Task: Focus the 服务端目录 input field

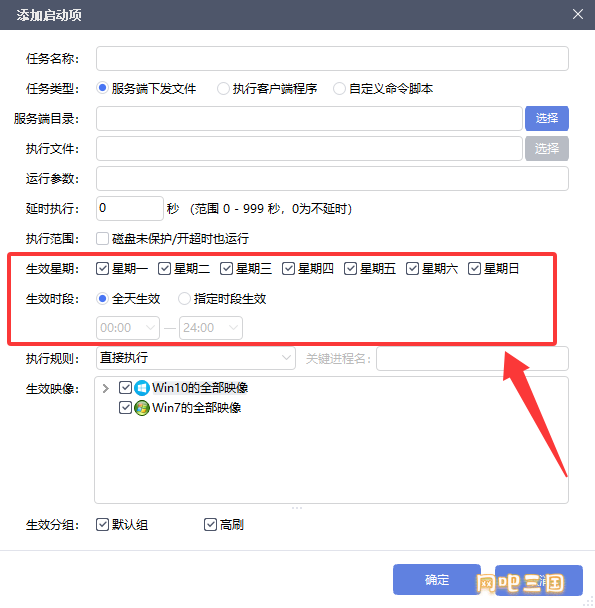Action: (309, 118)
